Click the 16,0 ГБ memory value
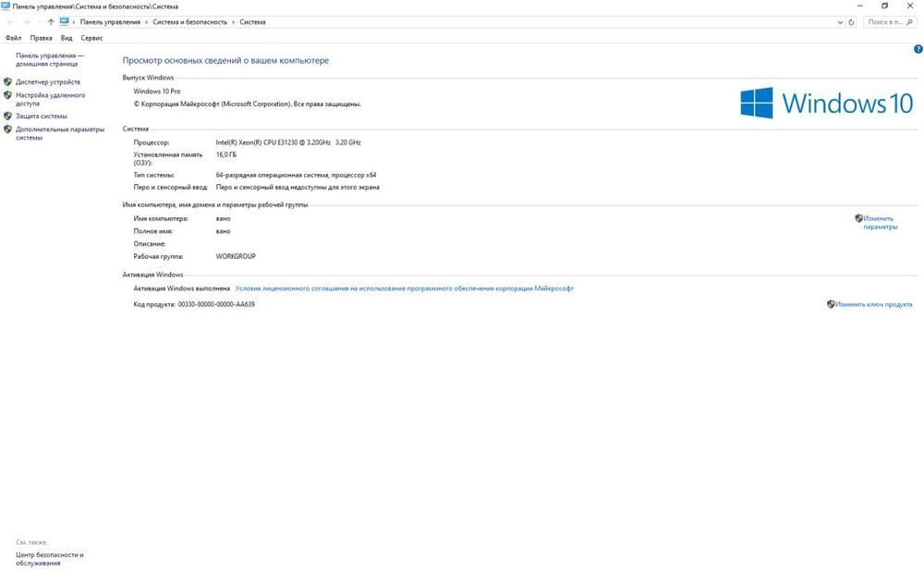924x578 pixels. 225,154
